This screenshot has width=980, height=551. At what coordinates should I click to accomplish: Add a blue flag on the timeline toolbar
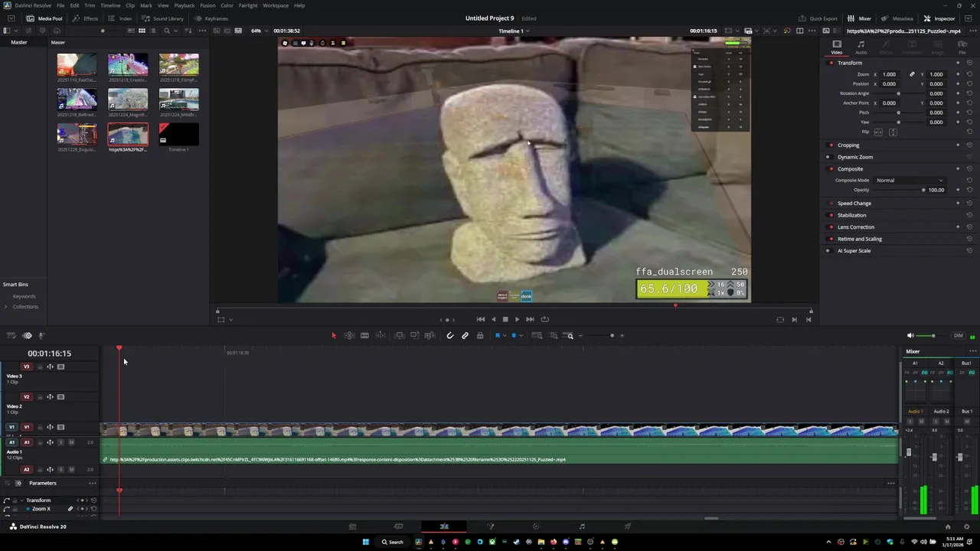pos(497,335)
